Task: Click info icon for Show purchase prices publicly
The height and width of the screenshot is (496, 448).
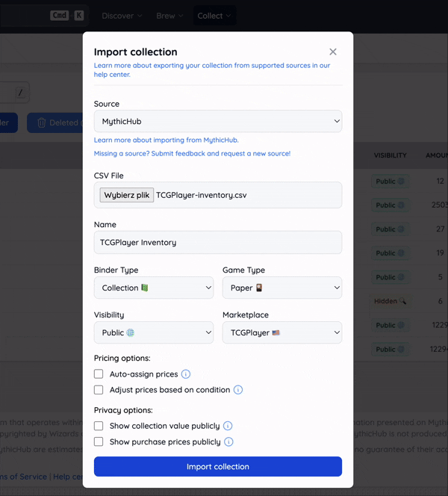Action: (x=229, y=442)
